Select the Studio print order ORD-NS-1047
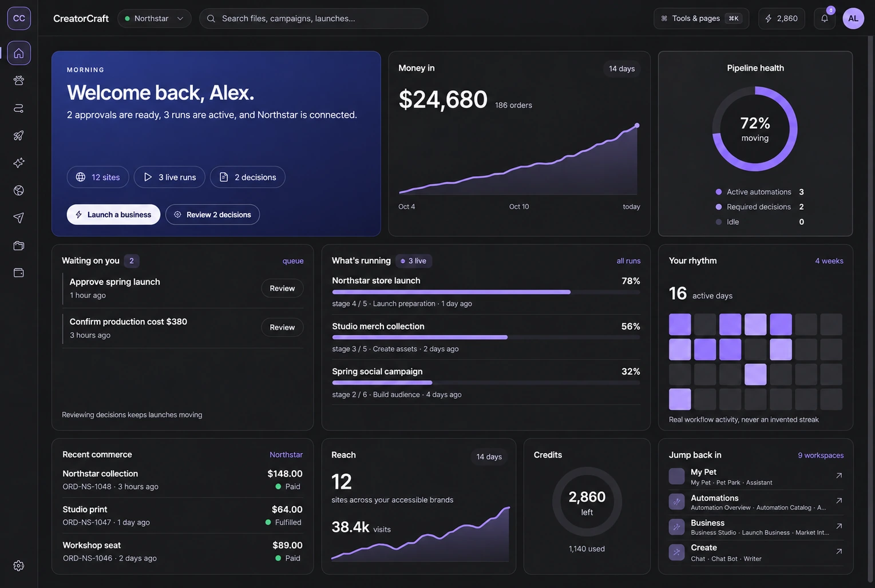Viewport: 875px width, 588px height. (x=183, y=515)
